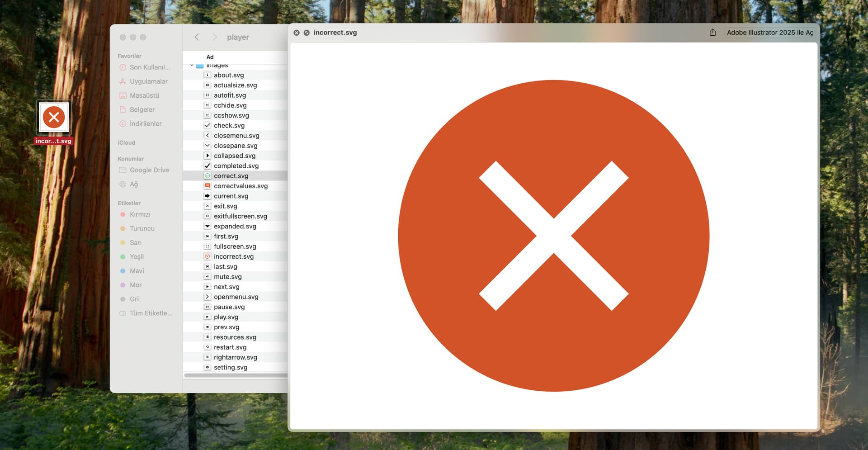Screen dimensions: 868x450
Task: Open Uygulamalar in Finder sidebar
Action: point(148,81)
